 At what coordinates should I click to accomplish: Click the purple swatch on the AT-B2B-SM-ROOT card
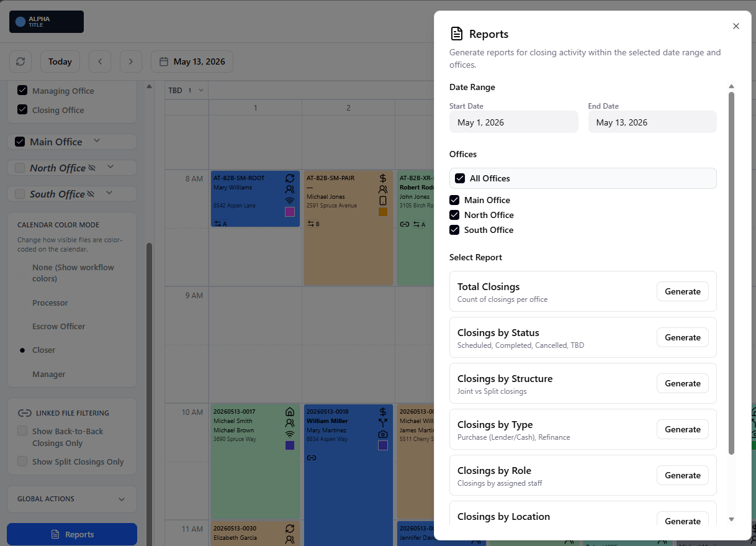pyautogui.click(x=290, y=212)
